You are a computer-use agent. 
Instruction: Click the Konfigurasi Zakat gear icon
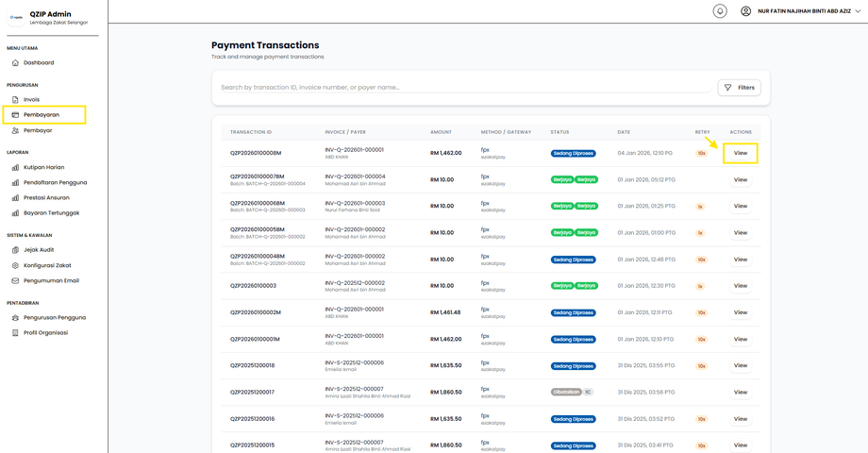(x=15, y=266)
